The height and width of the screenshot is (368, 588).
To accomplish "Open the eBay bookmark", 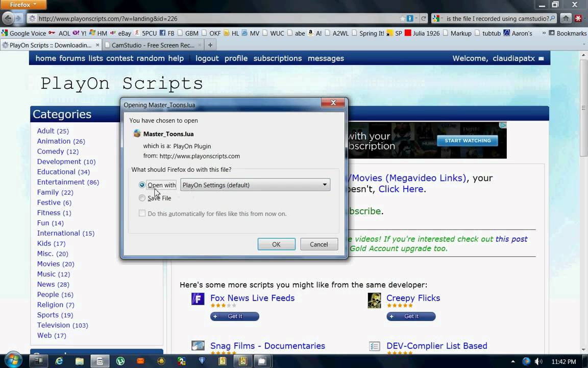I will 121,33.
